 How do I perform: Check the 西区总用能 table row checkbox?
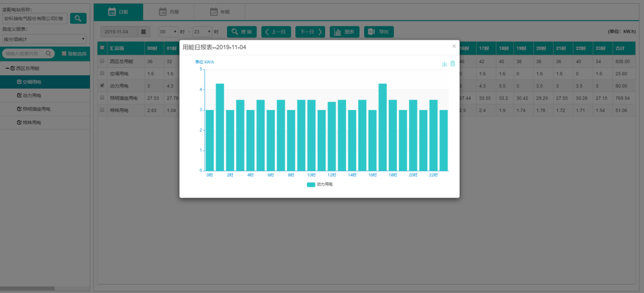102,61
